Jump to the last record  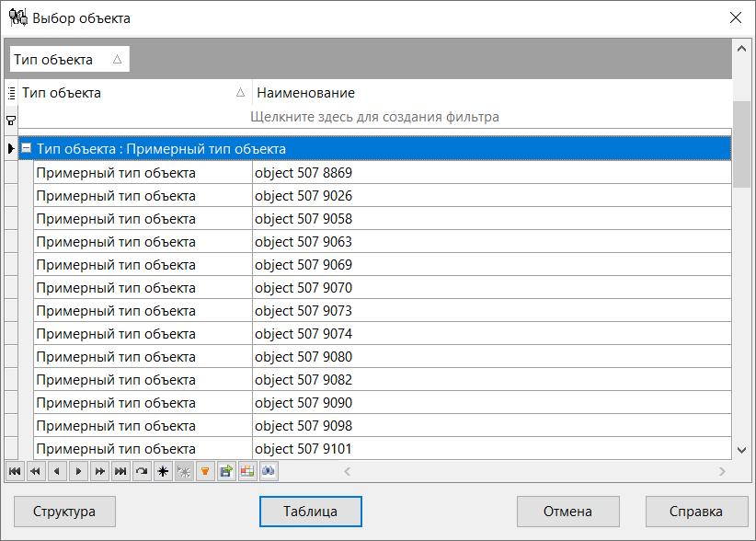tap(120, 471)
